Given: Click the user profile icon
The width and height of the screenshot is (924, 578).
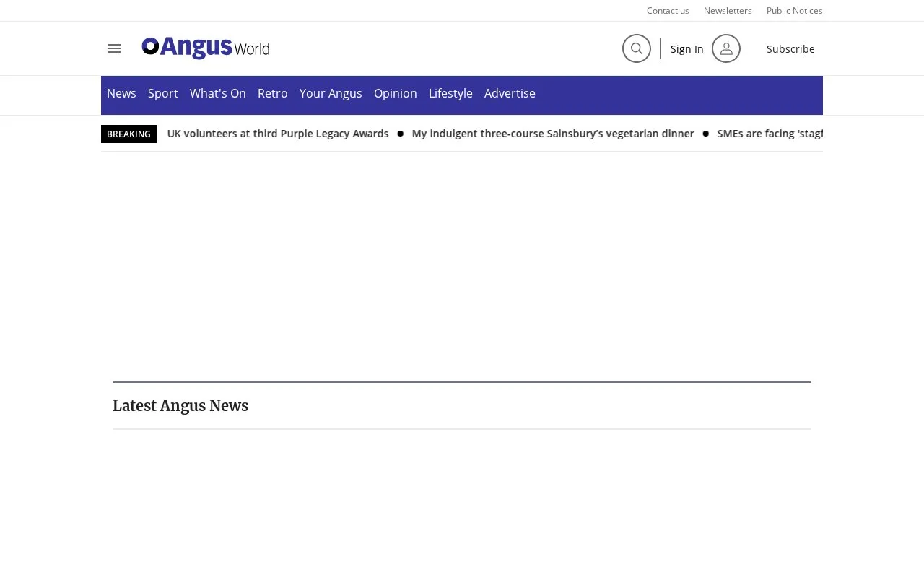Looking at the screenshot, I should pyautogui.click(x=726, y=48).
